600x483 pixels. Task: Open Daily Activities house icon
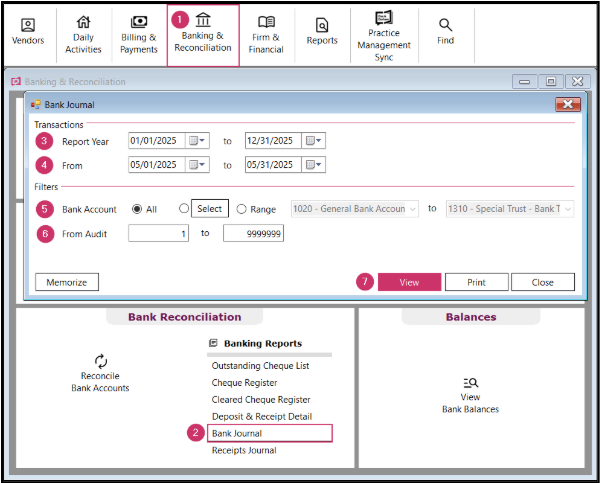coord(83,22)
